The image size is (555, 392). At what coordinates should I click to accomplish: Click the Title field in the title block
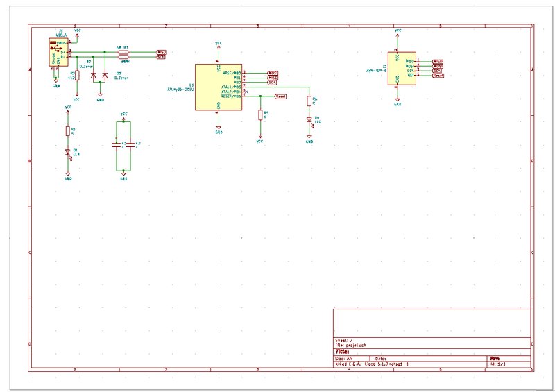[343, 352]
